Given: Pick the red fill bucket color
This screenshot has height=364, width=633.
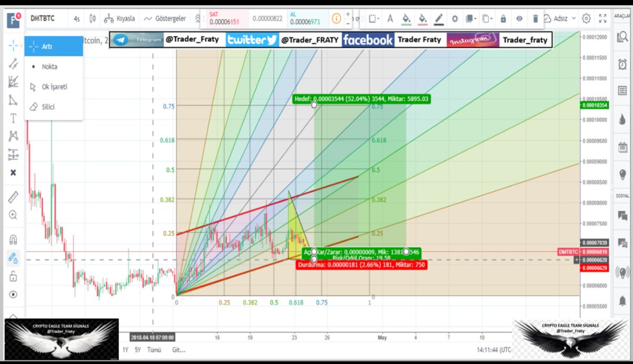Looking at the screenshot, I should coord(423,19).
